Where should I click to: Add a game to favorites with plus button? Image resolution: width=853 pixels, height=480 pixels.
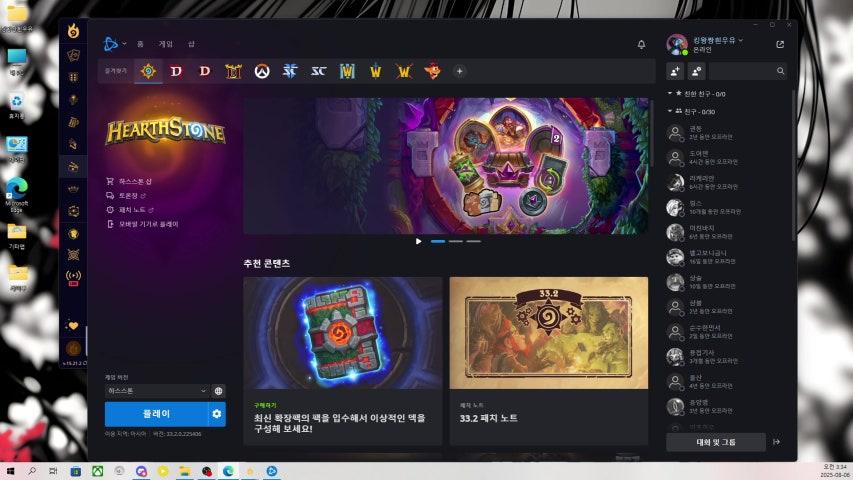(460, 71)
